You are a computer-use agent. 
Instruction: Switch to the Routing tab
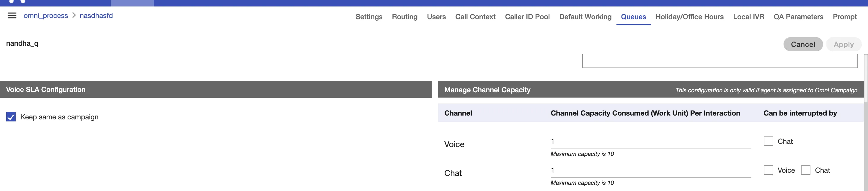[x=404, y=17]
